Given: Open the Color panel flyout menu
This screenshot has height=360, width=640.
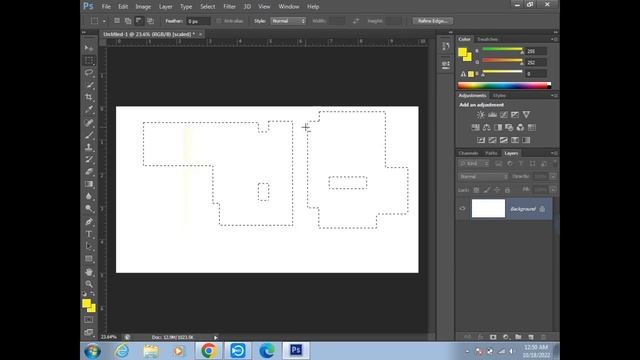Looking at the screenshot, I should (554, 39).
